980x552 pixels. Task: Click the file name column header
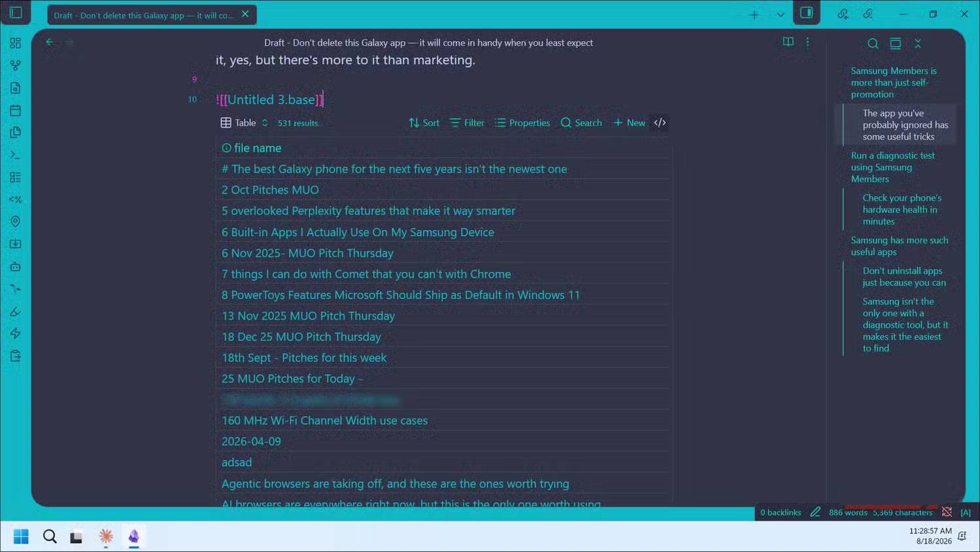[x=252, y=148]
